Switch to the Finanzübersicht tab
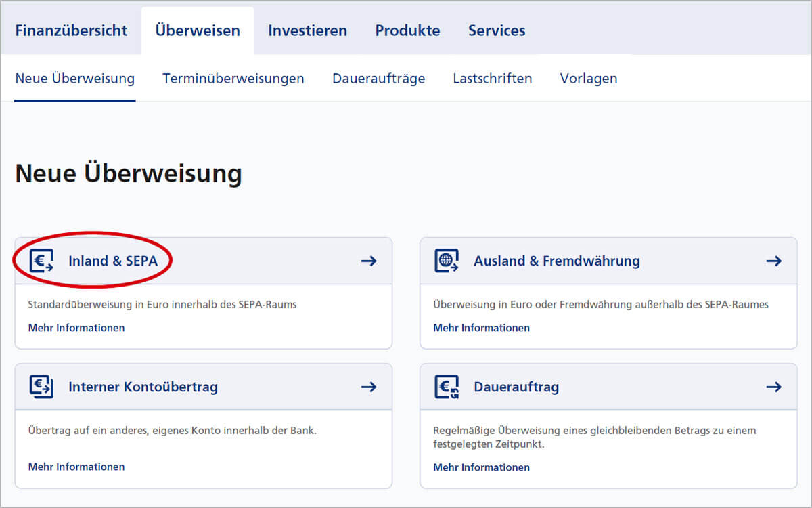This screenshot has height=508, width=812. 72,30
